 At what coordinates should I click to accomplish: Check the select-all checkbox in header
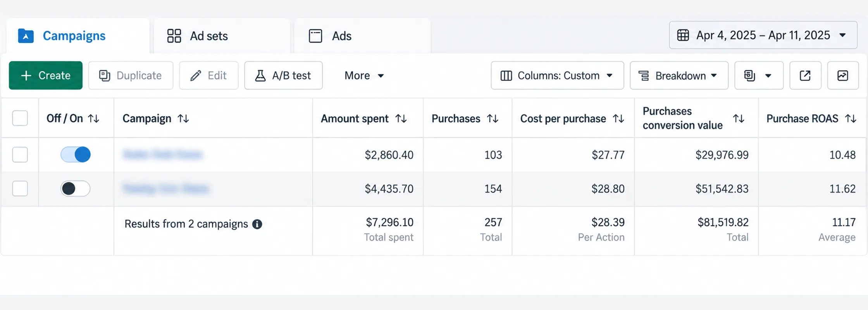point(20,118)
